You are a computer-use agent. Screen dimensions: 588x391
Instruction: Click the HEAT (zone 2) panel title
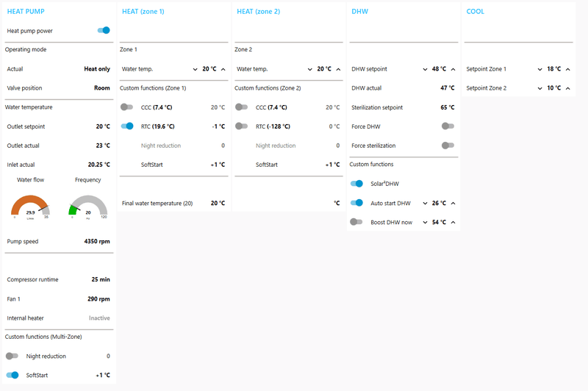click(x=259, y=12)
